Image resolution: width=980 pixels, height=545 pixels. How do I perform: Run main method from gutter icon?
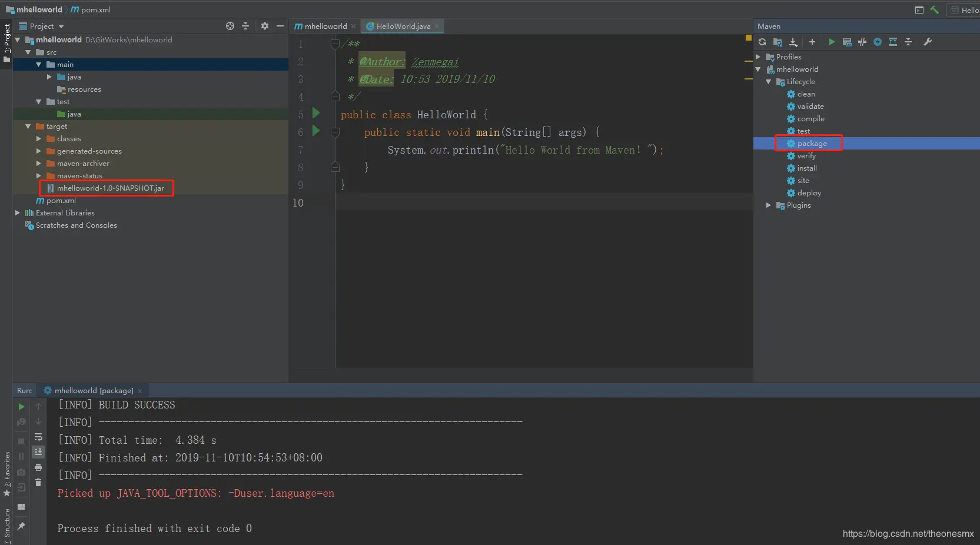click(316, 131)
